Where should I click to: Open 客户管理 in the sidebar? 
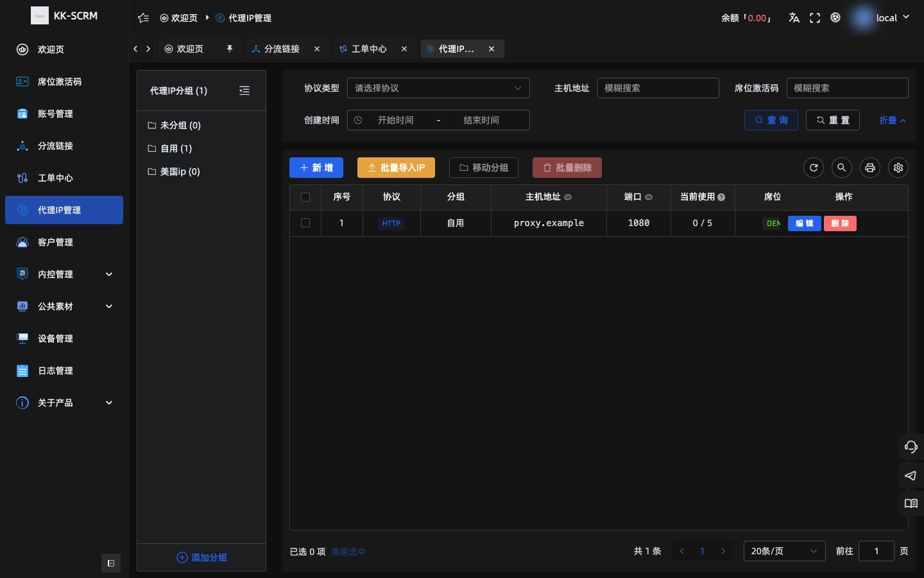point(64,242)
